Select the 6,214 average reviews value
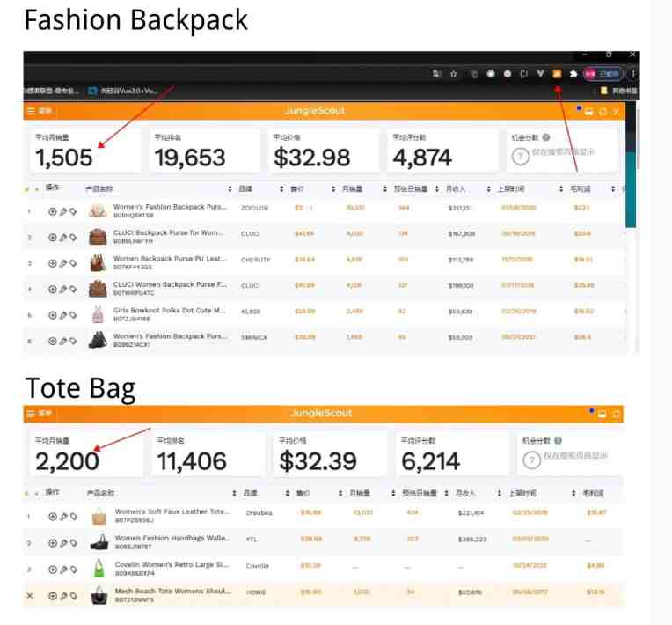 coord(430,461)
